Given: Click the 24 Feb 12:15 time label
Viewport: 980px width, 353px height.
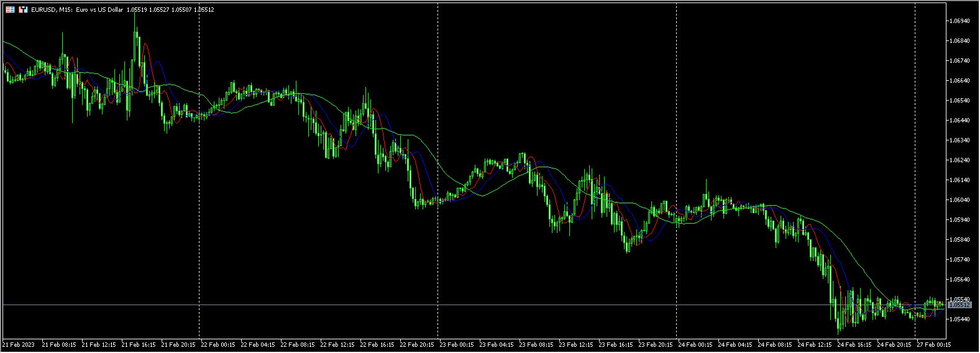Looking at the screenshot, I should pyautogui.click(x=815, y=344).
